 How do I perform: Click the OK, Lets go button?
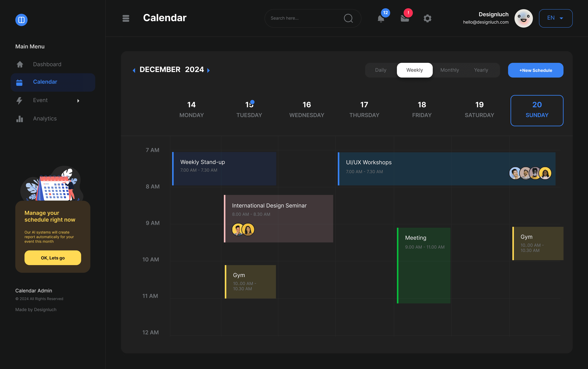(x=53, y=258)
